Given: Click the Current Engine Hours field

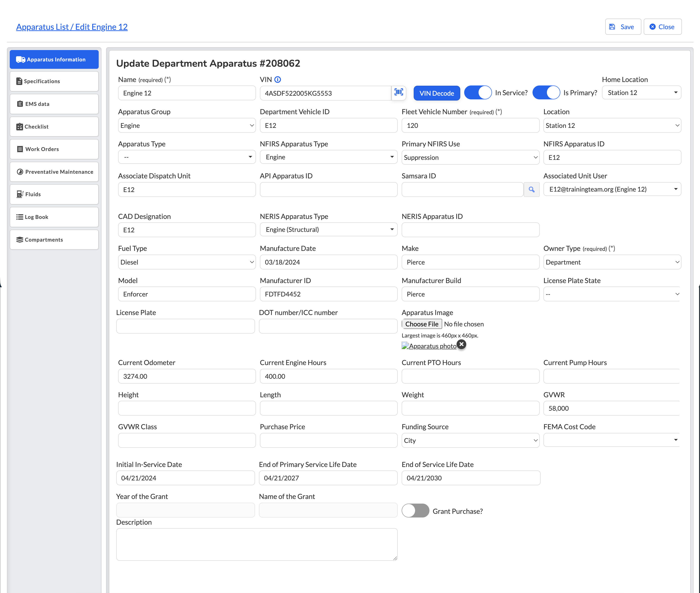Looking at the screenshot, I should coord(328,376).
